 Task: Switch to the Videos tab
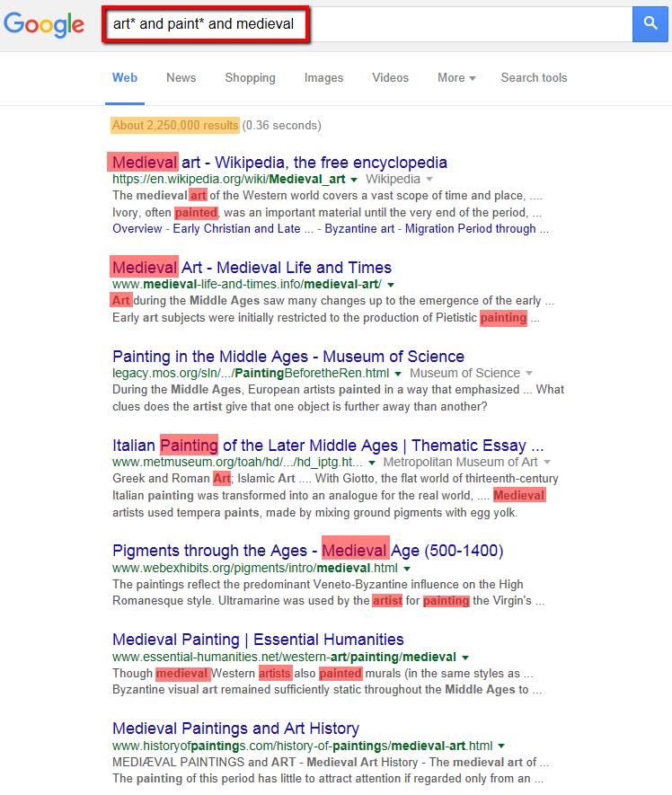pyautogui.click(x=391, y=77)
